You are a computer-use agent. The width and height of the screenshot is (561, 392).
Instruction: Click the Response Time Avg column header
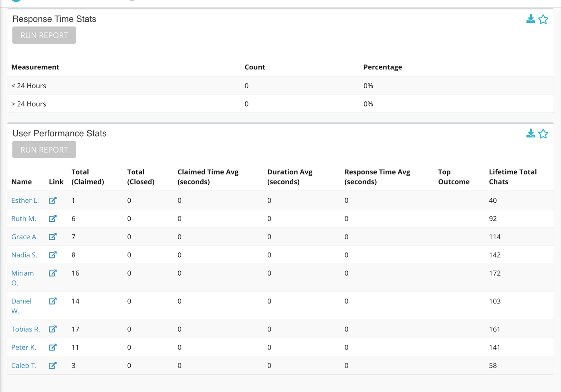[x=377, y=177]
